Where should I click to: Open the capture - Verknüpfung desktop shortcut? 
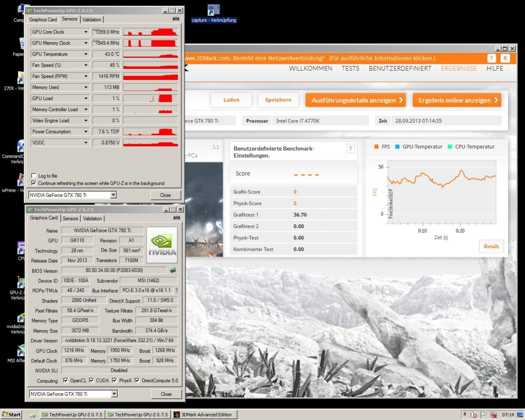coord(213,14)
